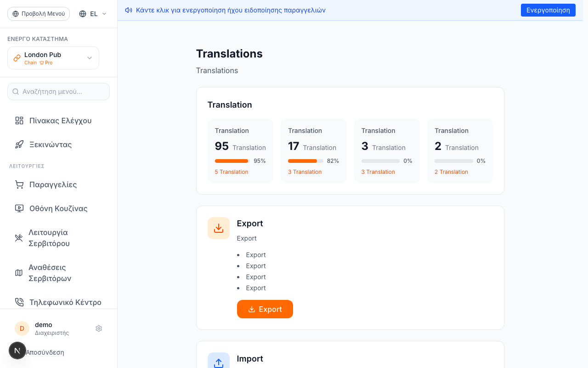Image resolution: width=588 pixels, height=368 pixels.
Task: Click the map icon for Αναθέσεις Σερβιτόρων
Action: coord(19,273)
